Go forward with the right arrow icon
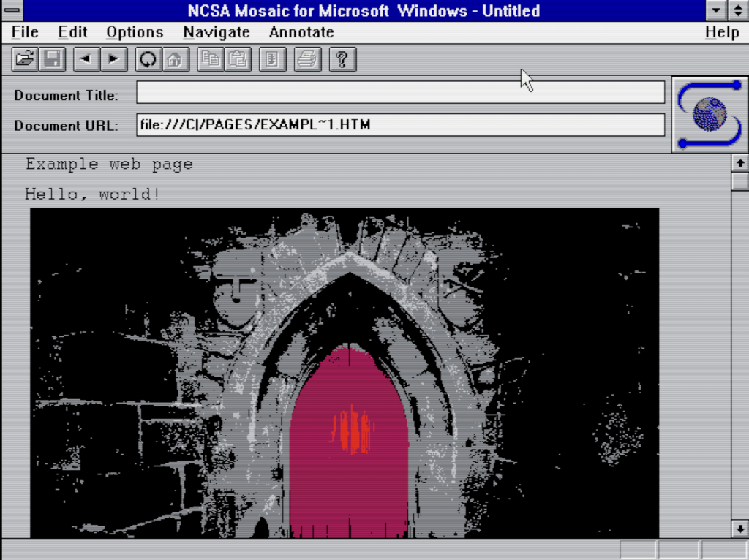 click(113, 60)
